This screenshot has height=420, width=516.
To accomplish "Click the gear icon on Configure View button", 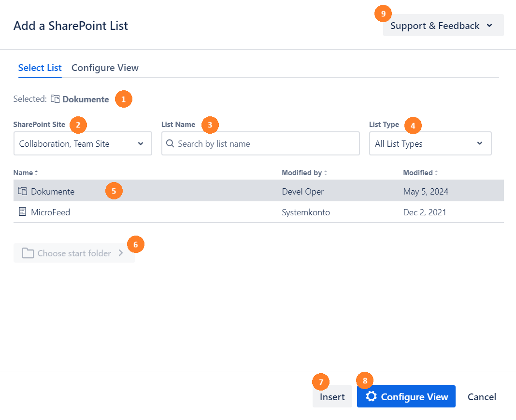I will [371, 396].
